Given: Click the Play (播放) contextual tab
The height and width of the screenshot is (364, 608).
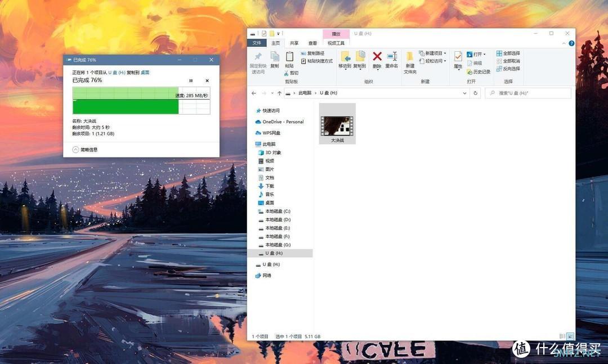Looking at the screenshot, I should pos(336,34).
